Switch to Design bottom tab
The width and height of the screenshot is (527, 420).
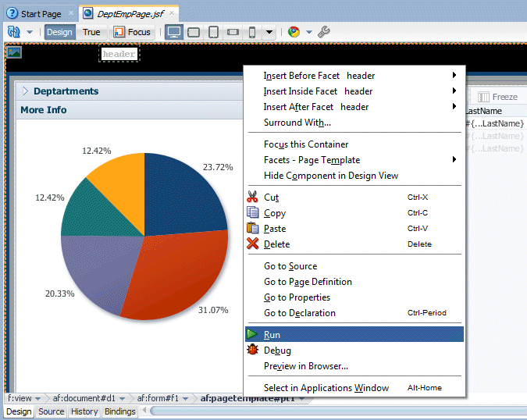pos(19,411)
